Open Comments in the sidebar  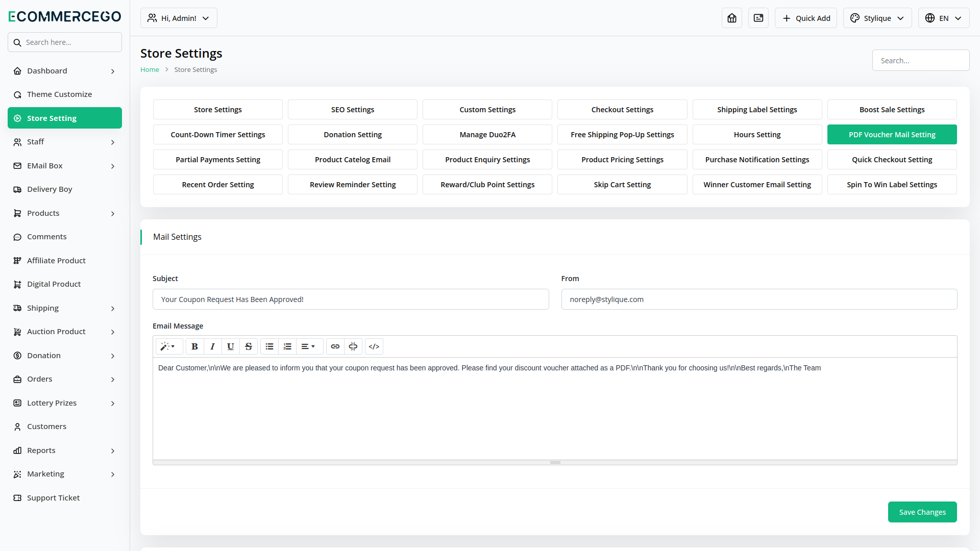tap(65, 237)
